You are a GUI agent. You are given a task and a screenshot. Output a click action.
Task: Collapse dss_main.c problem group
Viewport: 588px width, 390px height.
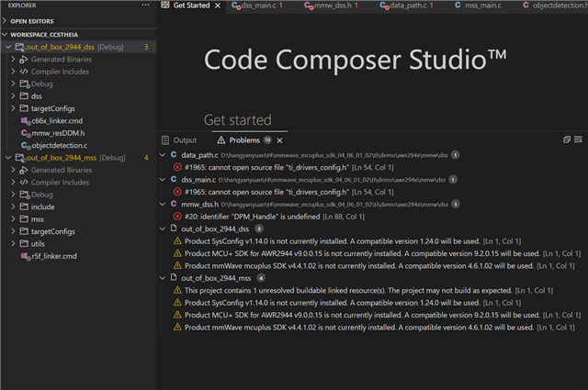[163, 180]
